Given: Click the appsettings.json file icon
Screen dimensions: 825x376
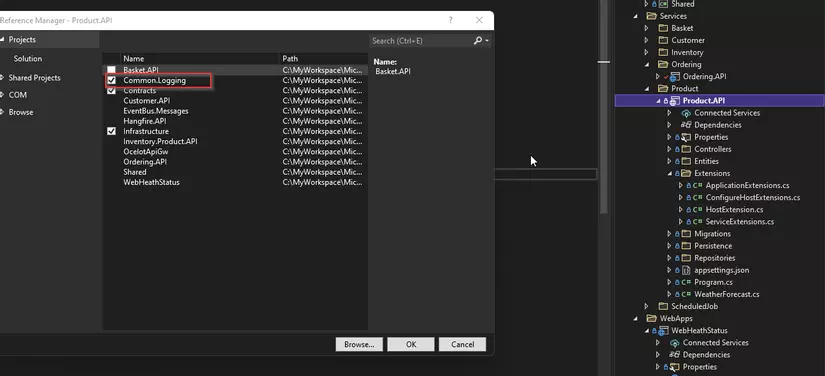Looking at the screenshot, I should (x=686, y=270).
